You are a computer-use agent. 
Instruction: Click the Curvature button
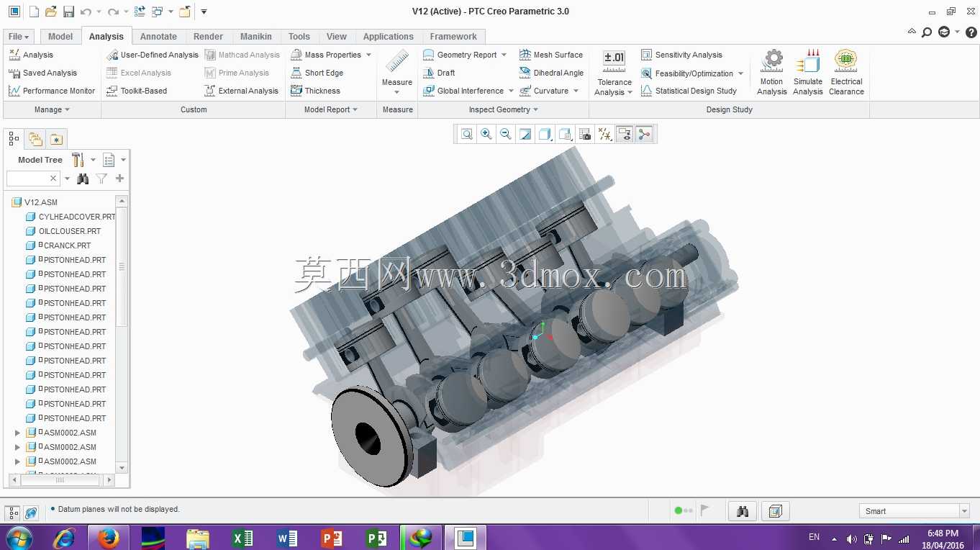(x=544, y=91)
